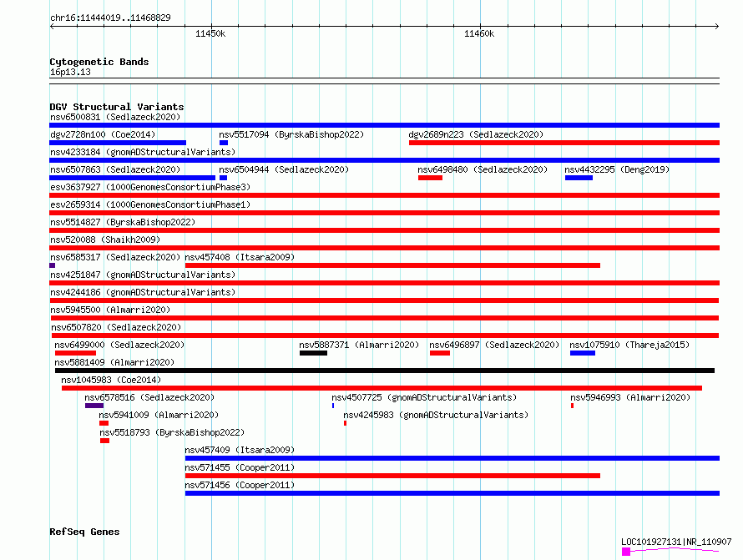Open nsv4244186 (gnomADStructuralVariants) label

coord(143,292)
